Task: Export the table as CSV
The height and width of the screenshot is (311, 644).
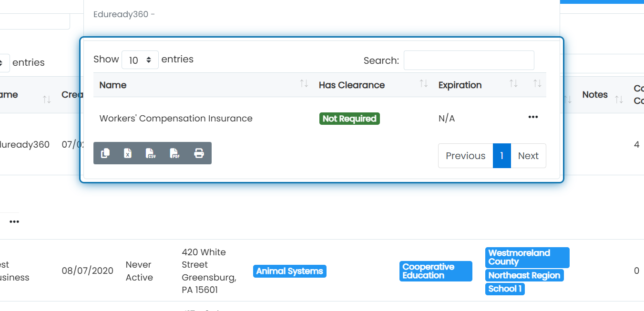Action: 151,153
